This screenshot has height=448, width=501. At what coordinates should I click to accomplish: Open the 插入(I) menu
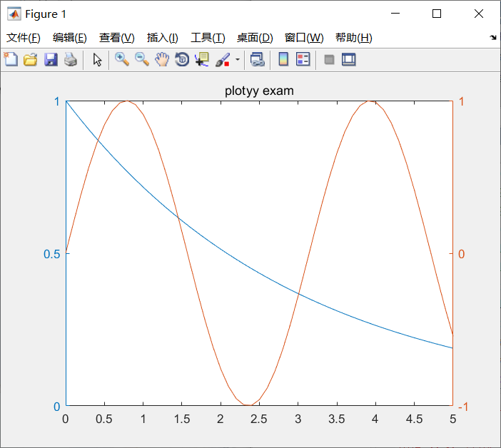click(162, 38)
